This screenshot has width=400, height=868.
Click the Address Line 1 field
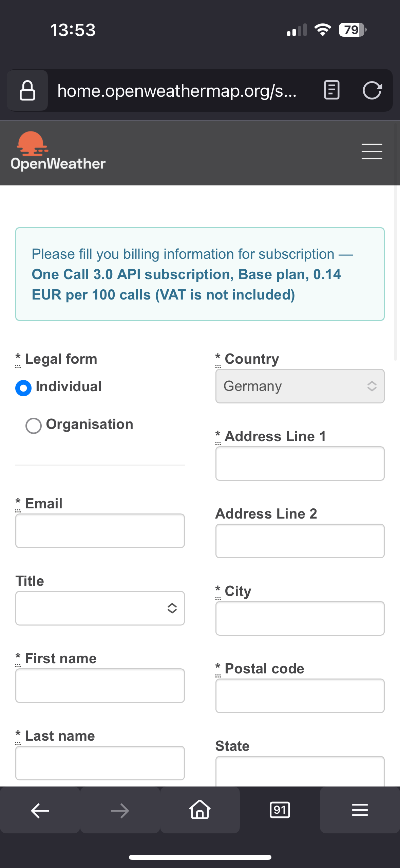pyautogui.click(x=300, y=464)
